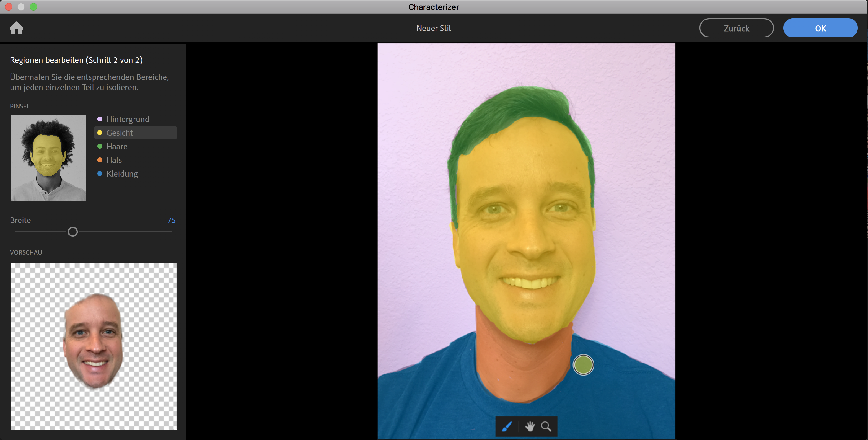The height and width of the screenshot is (440, 868).
Task: Click the green window zoom button
Action: (33, 7)
